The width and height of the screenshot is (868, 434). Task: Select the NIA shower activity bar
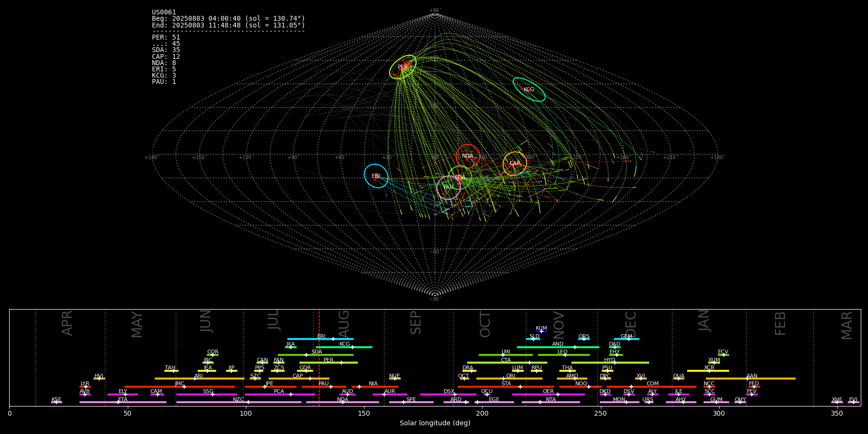[x=374, y=387]
